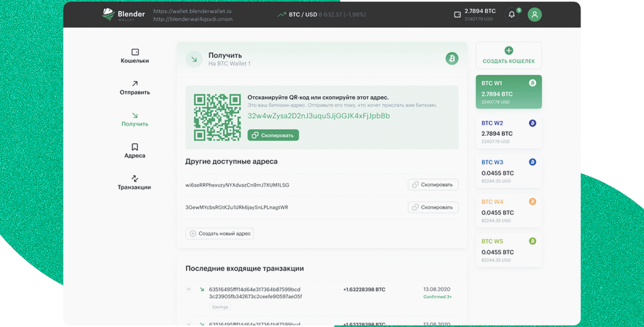Click the Confirmed 3+ status
The image size is (644, 327).
438,297
